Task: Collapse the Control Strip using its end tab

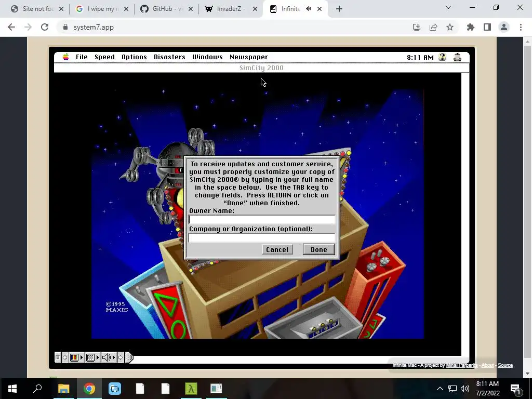Action: (129, 357)
